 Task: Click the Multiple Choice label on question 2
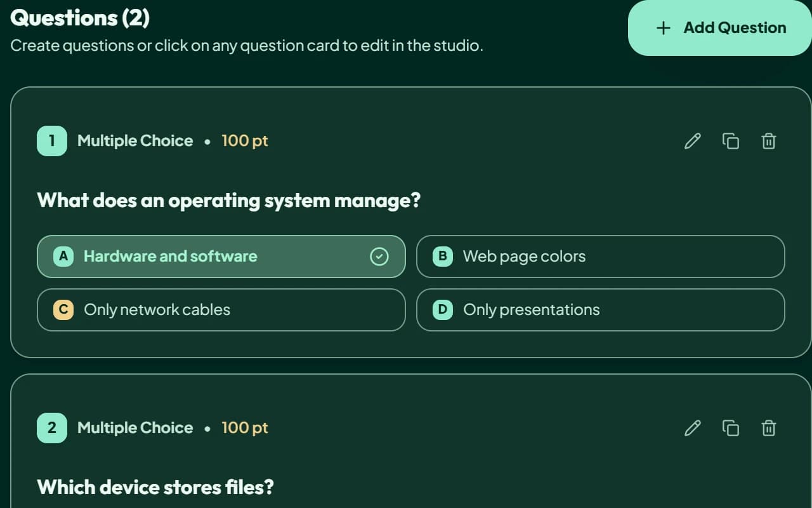coord(135,428)
